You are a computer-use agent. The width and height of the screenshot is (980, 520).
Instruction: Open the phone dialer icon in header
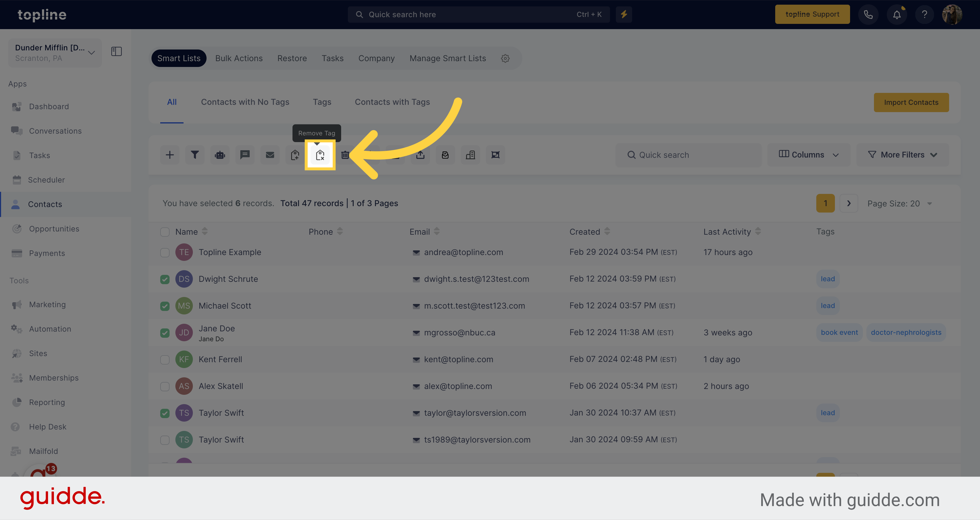click(x=868, y=15)
